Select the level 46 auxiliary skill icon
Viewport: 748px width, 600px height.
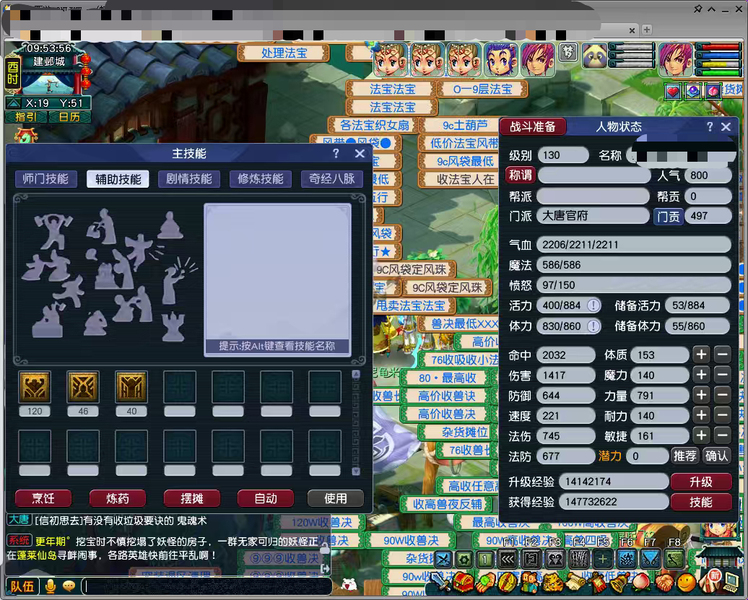click(83, 387)
